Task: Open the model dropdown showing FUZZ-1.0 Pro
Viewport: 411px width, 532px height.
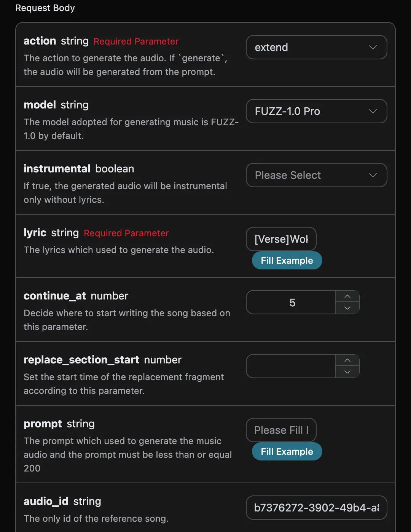Action: tap(308, 111)
